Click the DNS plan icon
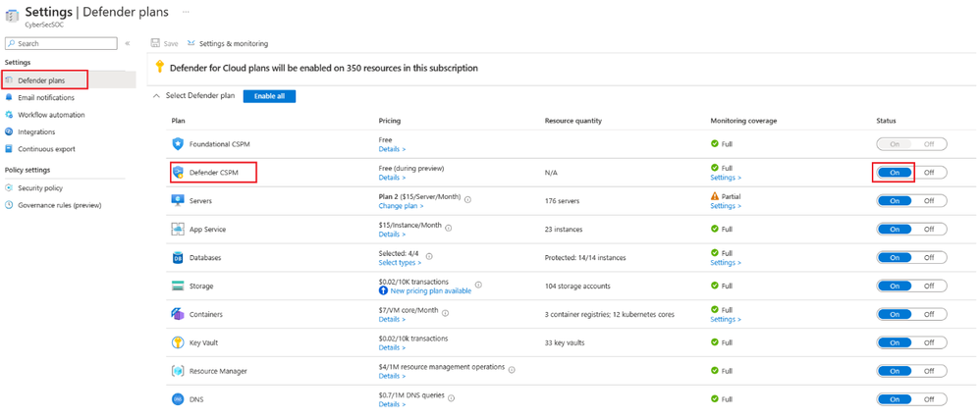 178,399
